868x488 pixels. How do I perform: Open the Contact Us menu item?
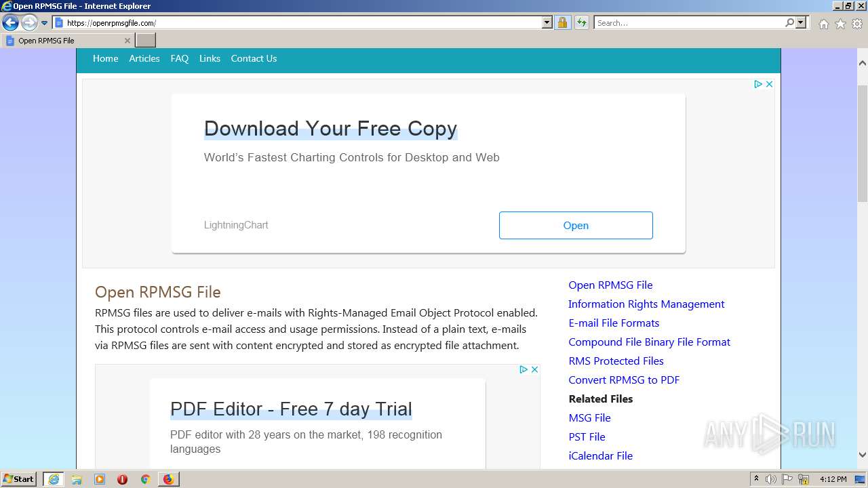254,58
